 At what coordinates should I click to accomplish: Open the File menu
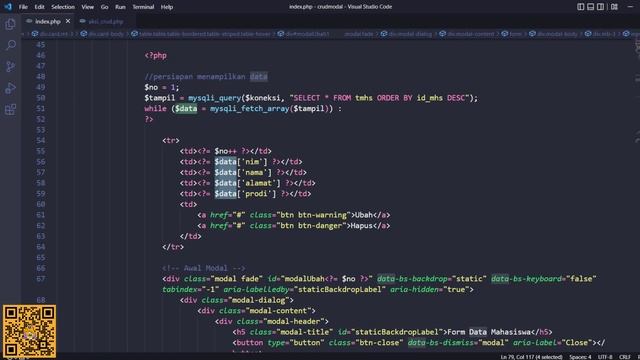tap(23, 7)
